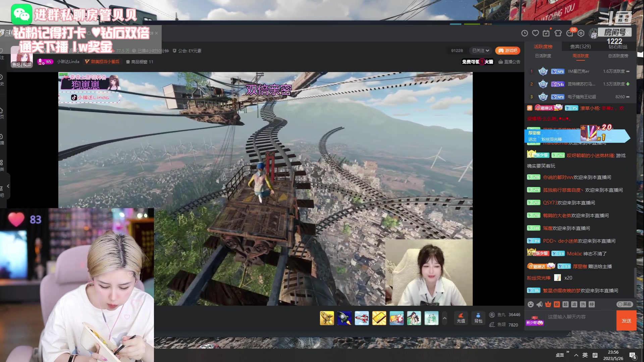Image resolution: width=644 pixels, height=362 pixels.
Task: Click the 鱼翅 7820 balance
Action: [503, 325]
